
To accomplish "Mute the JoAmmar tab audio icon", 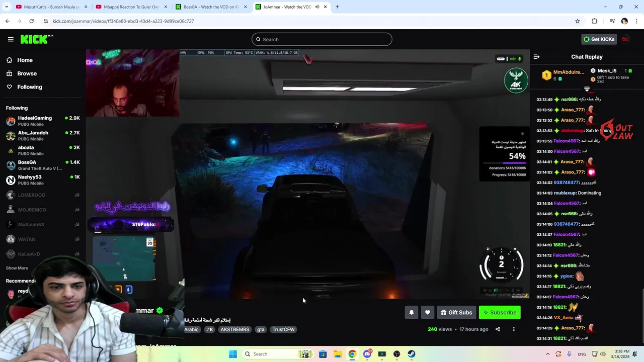I will pyautogui.click(x=317, y=7).
